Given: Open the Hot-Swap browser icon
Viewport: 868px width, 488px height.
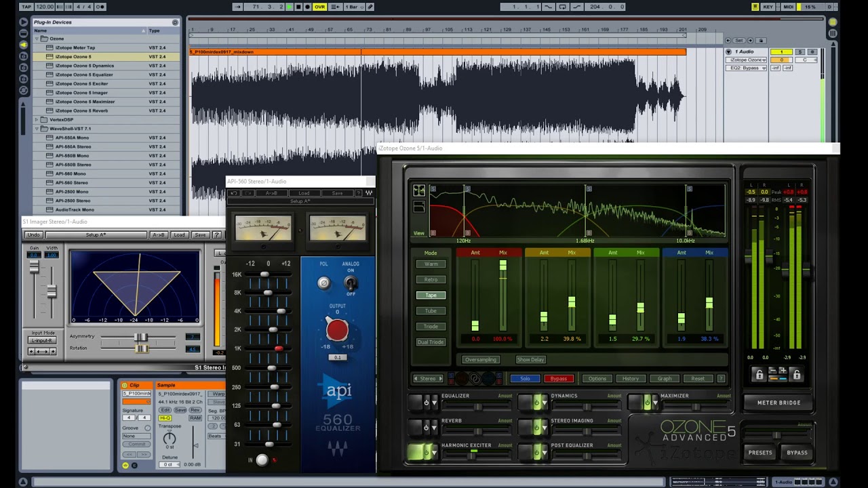Looking at the screenshot, I should point(24,89).
